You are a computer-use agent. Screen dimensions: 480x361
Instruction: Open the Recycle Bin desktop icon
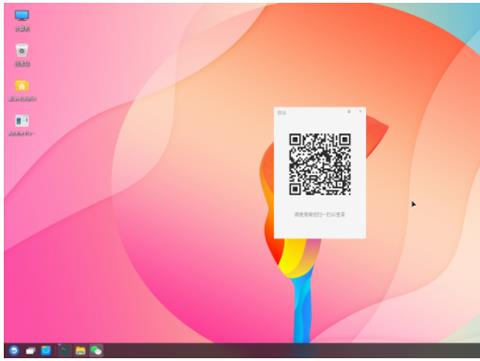pos(22,51)
